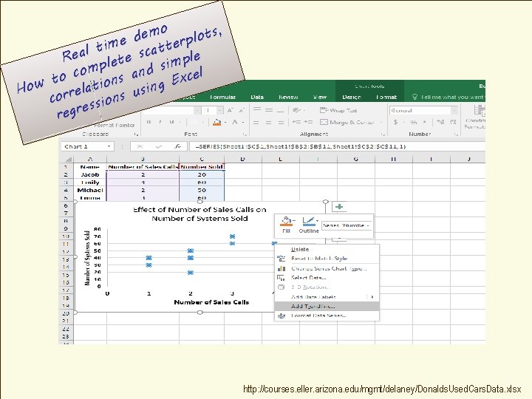
Task: Click the Format Data Series icon
Action: pos(282,316)
